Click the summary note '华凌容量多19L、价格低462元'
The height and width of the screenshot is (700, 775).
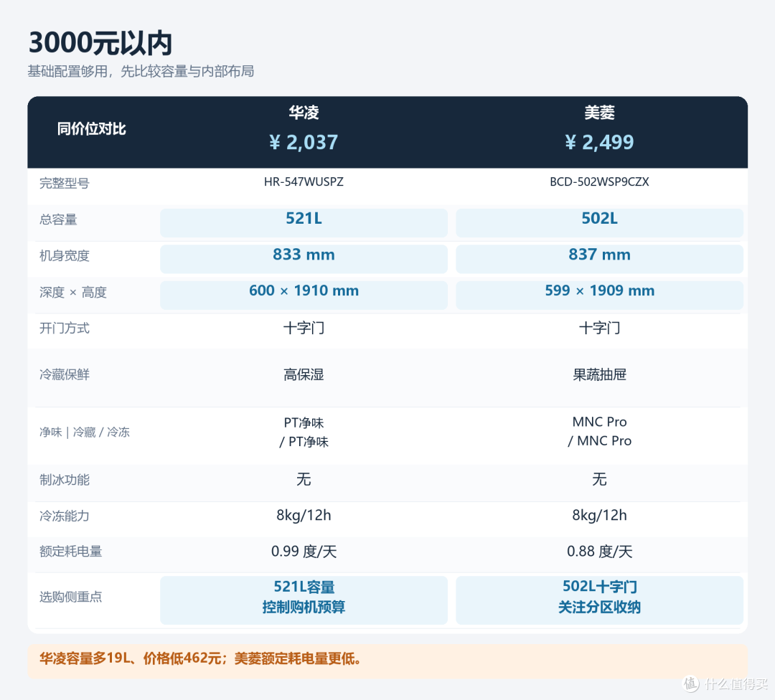point(130,658)
